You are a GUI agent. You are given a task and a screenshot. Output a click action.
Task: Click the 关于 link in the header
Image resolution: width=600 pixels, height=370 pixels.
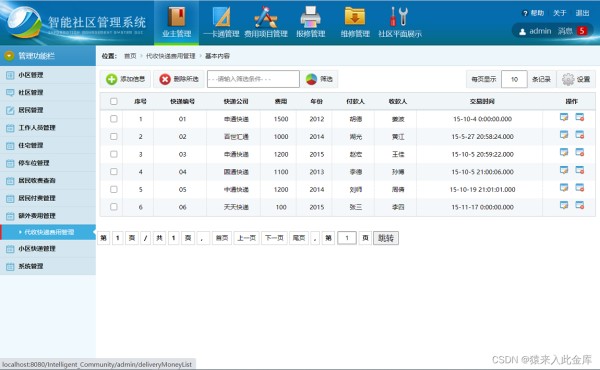pyautogui.click(x=559, y=13)
